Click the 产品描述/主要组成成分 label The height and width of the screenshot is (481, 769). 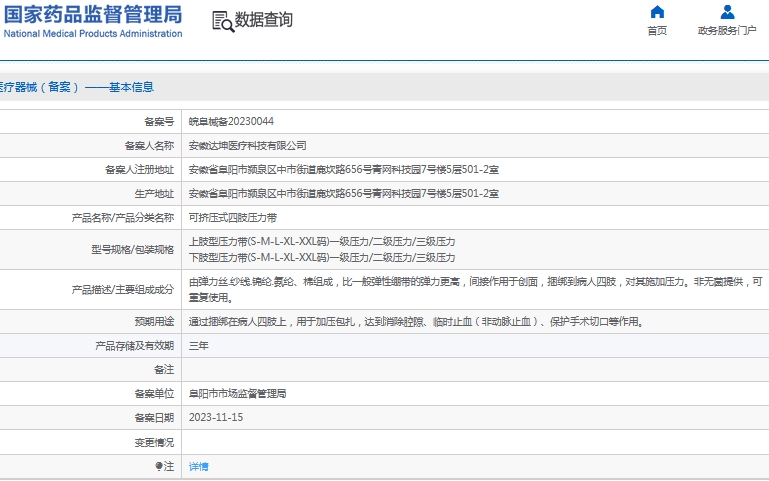pyautogui.click(x=123, y=290)
